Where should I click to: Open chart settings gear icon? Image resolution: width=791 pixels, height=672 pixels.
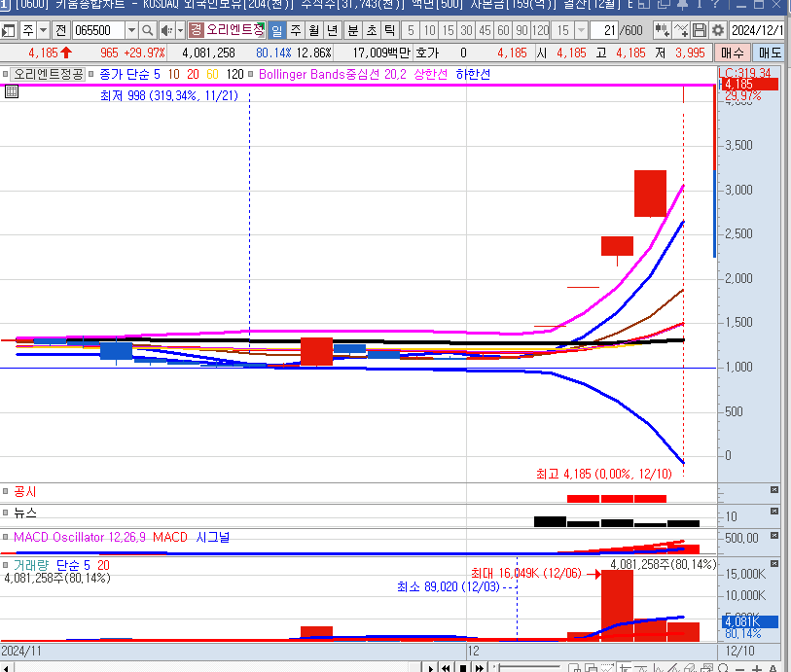718,30
